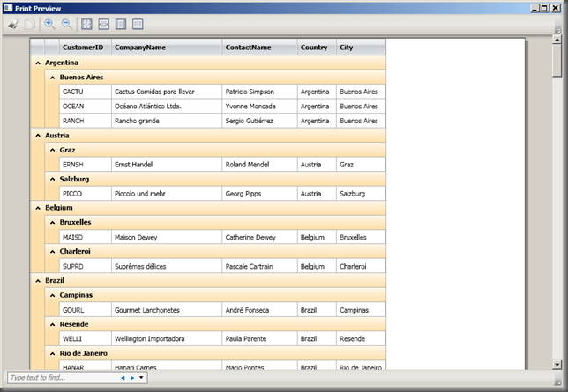
Task: Select the André Fonseca contact cell
Action: 259,310
